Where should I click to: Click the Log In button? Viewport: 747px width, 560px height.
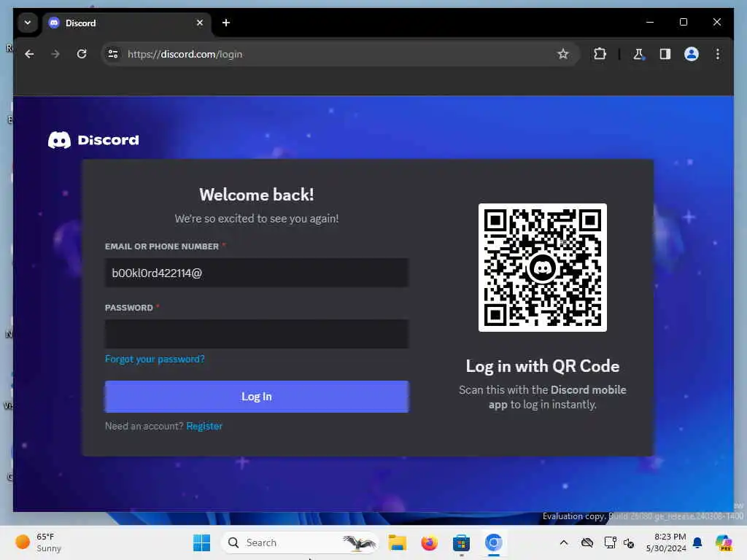[256, 396]
